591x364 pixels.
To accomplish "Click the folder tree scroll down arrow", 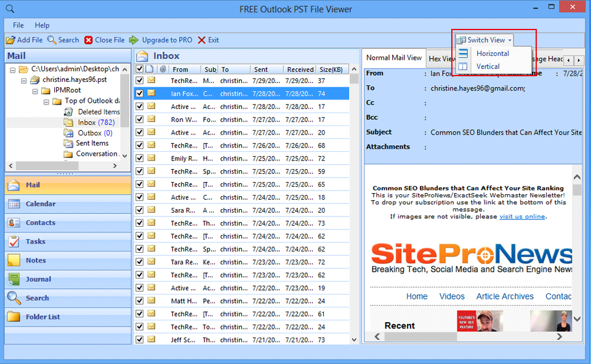I will [x=125, y=156].
